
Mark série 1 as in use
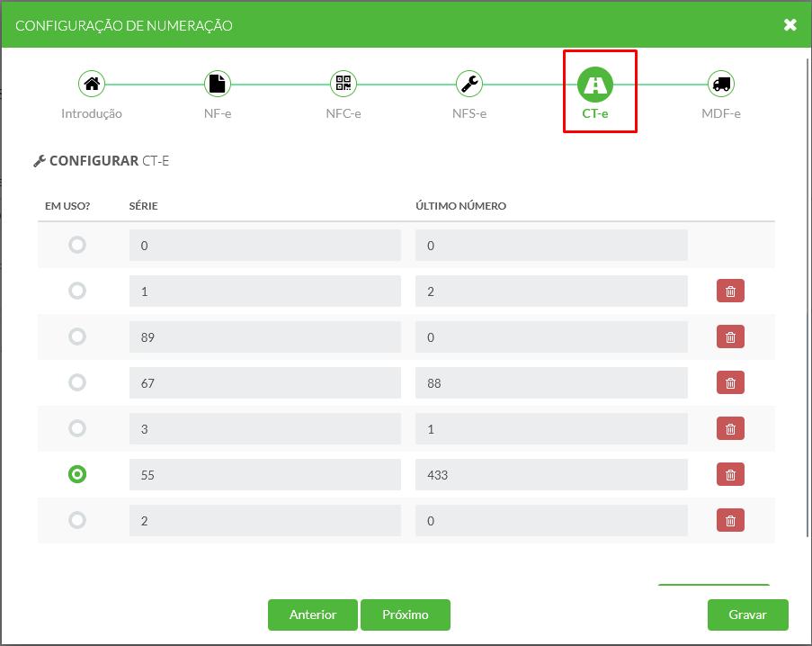coord(77,291)
